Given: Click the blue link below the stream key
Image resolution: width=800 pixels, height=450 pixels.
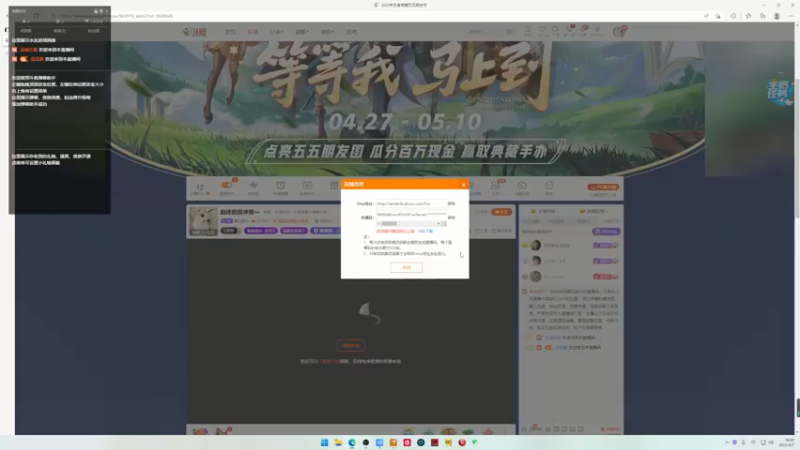Looking at the screenshot, I should pyautogui.click(x=426, y=231).
